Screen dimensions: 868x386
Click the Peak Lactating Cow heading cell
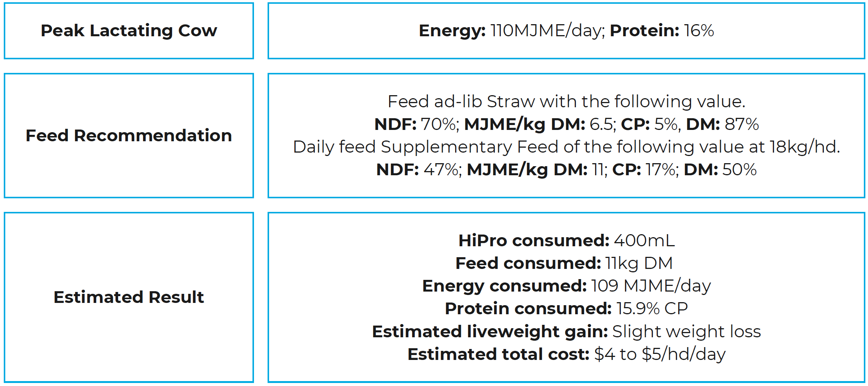pyautogui.click(x=129, y=31)
